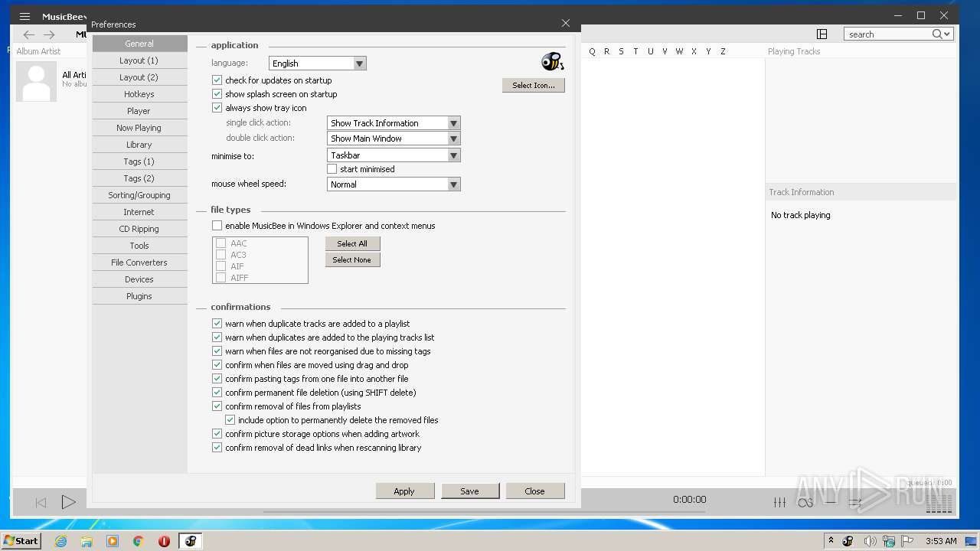Open the equalizer sliders icon
980x551 pixels.
tap(779, 503)
